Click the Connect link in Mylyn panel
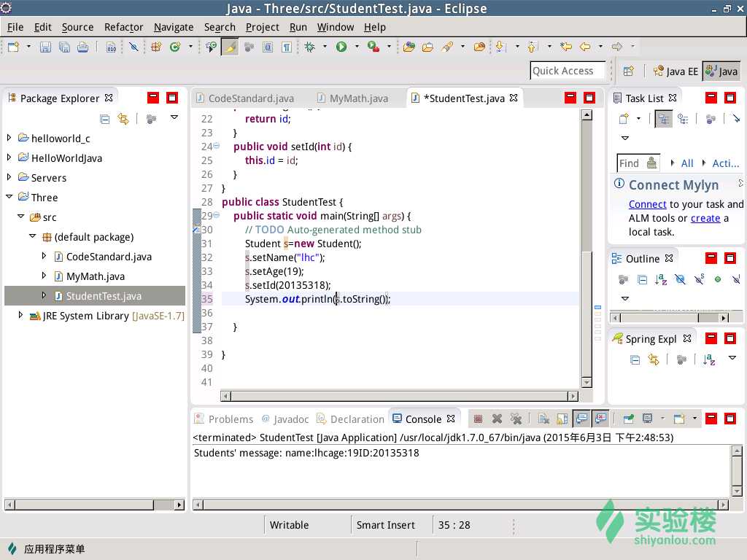 647,204
